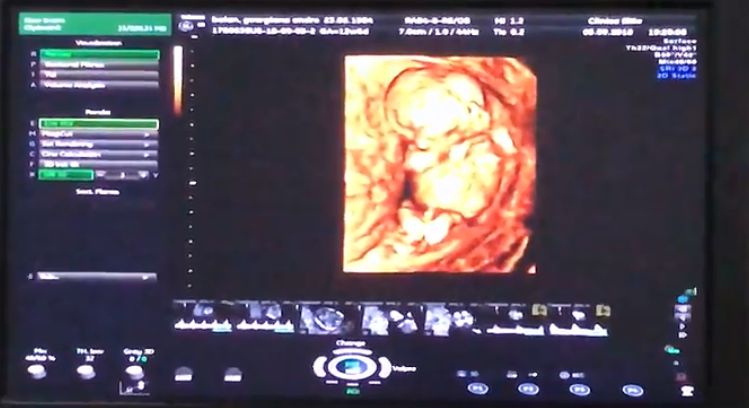Click the trackball center icon below Change
The height and width of the screenshot is (408, 749).
(352, 367)
